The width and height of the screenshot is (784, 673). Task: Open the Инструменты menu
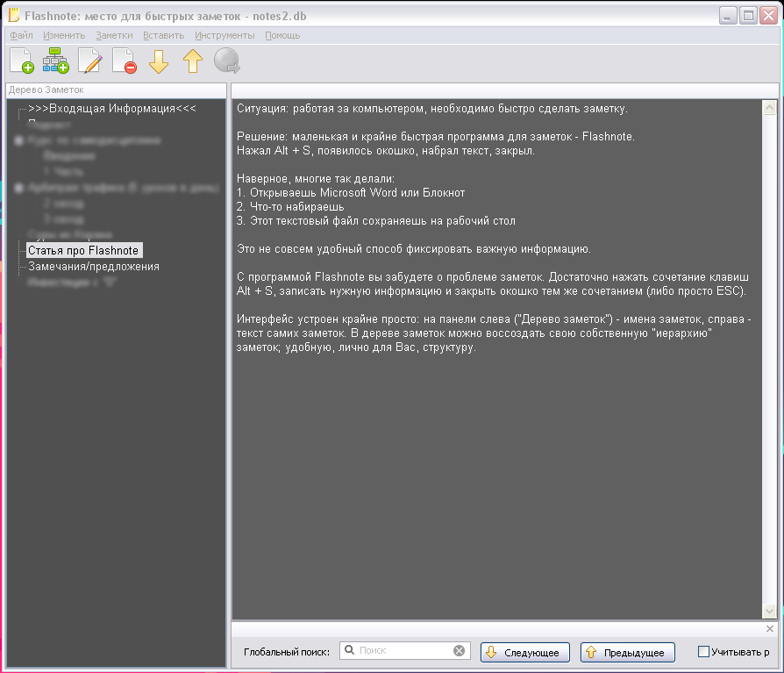tap(225, 35)
